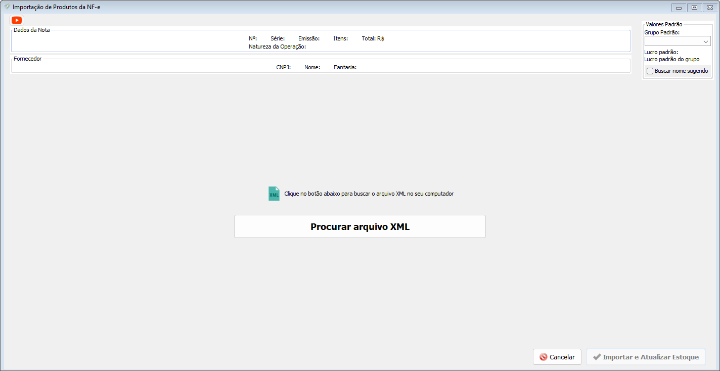The image size is (720, 371).
Task: Click the Valores Padrão group title
Action: [x=664, y=23]
